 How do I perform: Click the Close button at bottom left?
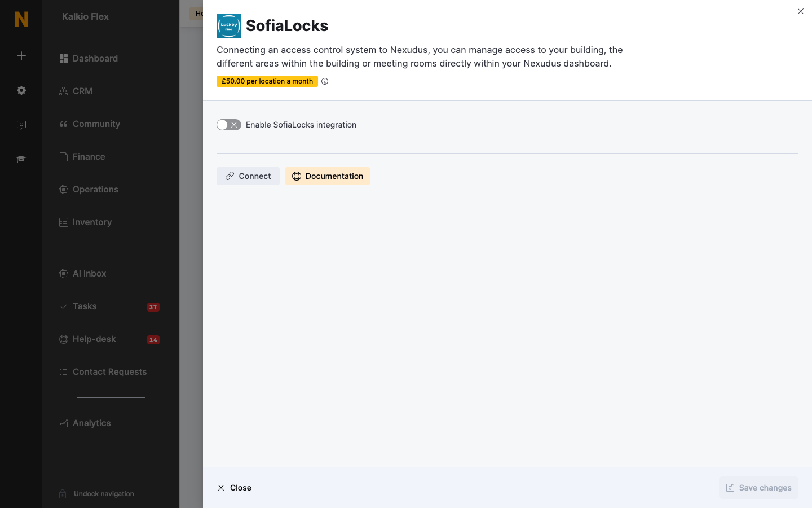235,488
